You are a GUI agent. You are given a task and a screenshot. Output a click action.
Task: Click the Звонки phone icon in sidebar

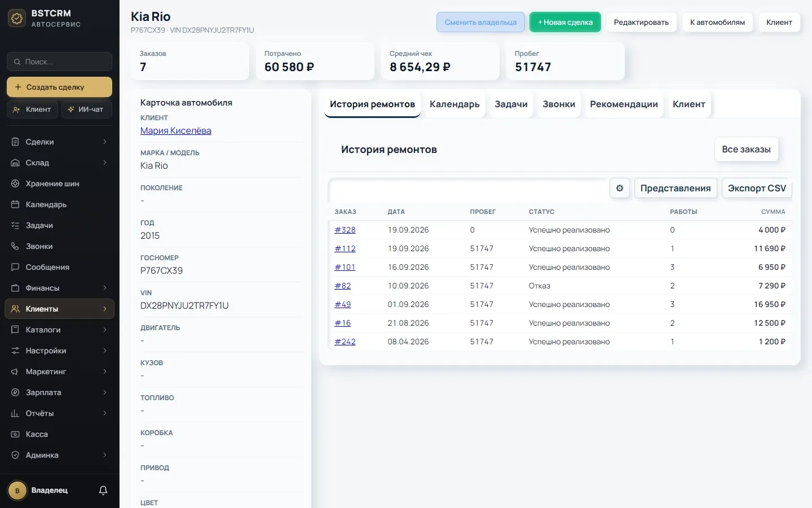click(15, 246)
